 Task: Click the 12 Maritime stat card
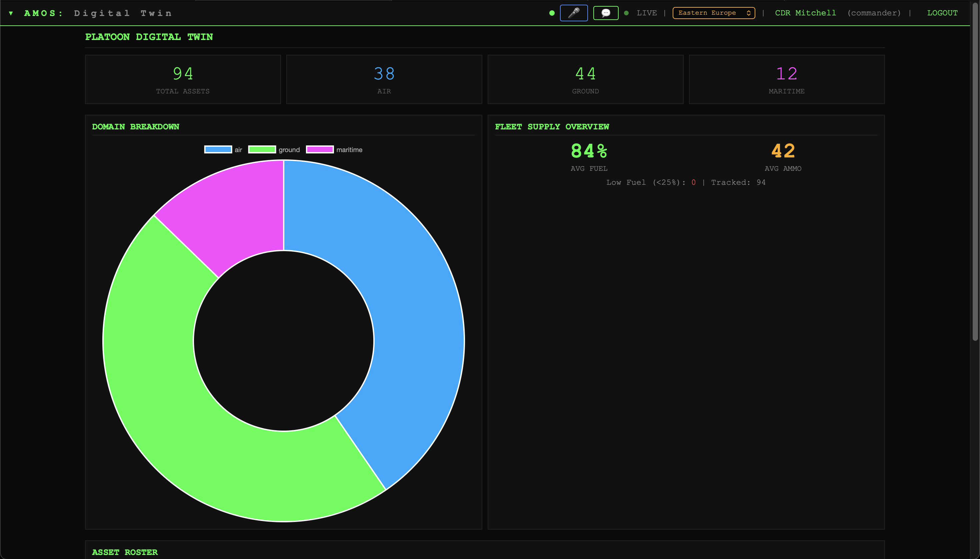pos(787,79)
